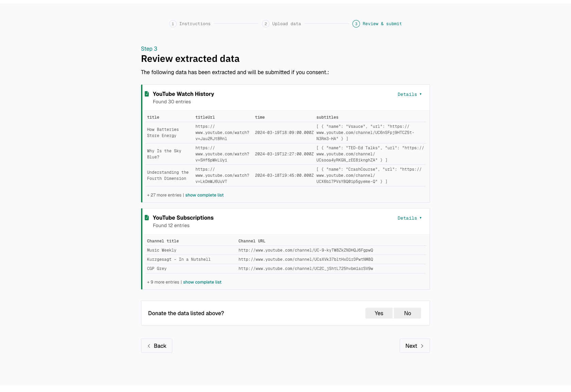Click the v=LkDmWJ6UuVT watch URL cell

click(224, 175)
